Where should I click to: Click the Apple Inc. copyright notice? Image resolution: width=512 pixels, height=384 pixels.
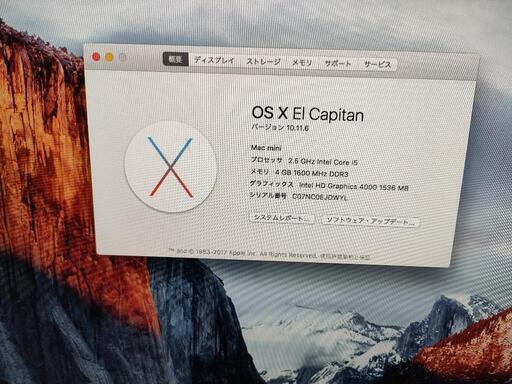243,253
